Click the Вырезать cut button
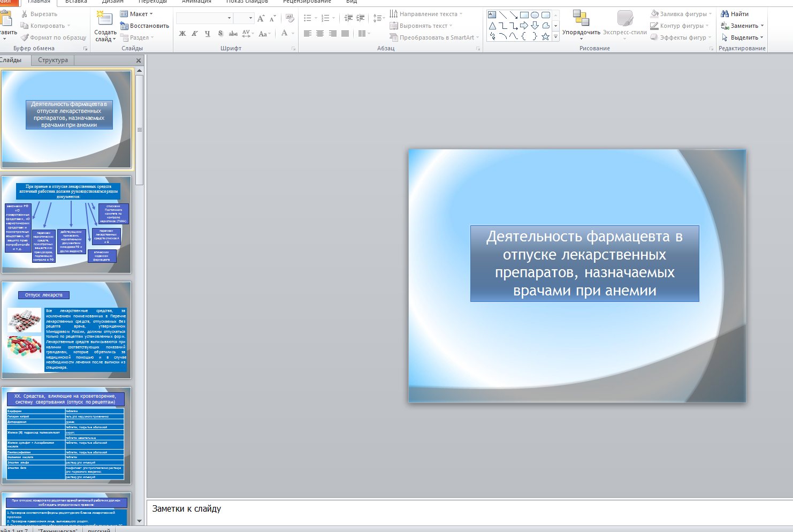 coord(39,14)
